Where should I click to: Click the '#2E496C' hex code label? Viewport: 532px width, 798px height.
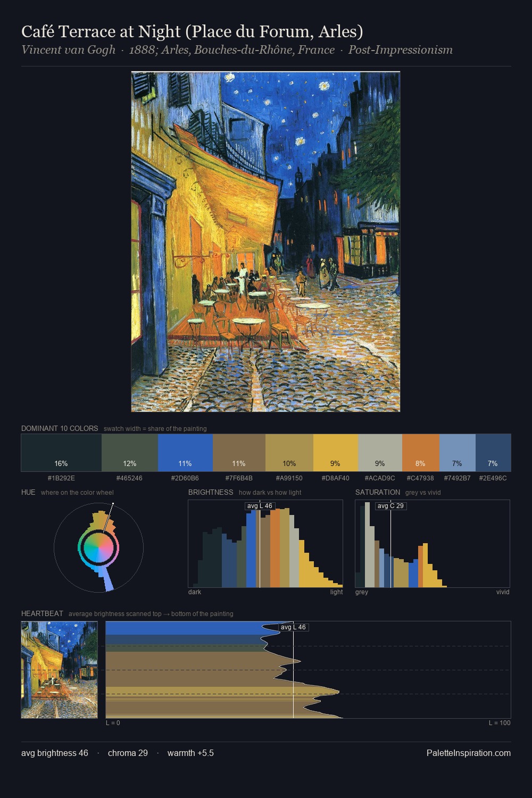493,478
